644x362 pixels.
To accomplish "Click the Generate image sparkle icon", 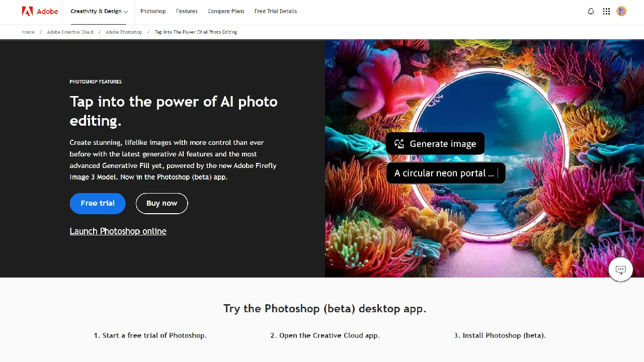I will (x=399, y=144).
